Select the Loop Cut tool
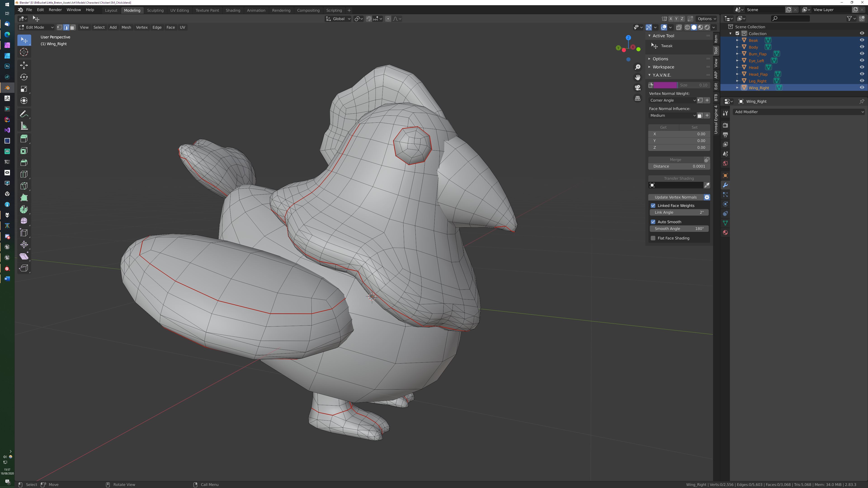The height and width of the screenshot is (488, 868). 24,174
